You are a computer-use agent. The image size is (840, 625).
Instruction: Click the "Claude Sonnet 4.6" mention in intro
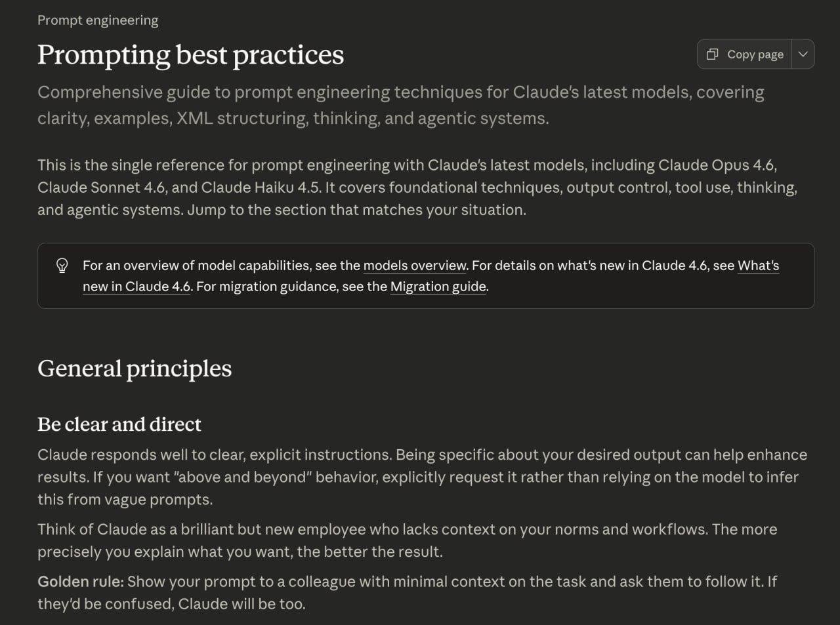point(101,188)
